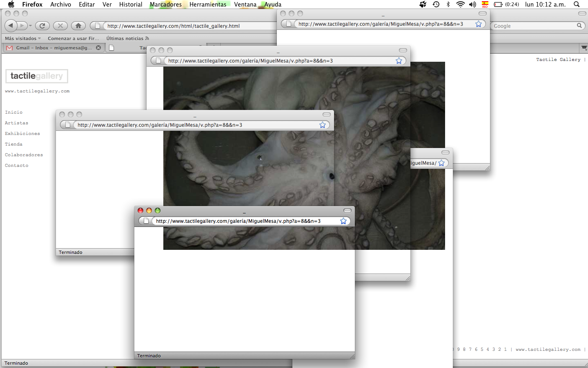Expand the back/forward history dropdown arrow
This screenshot has width=588, height=368.
pos(30,26)
